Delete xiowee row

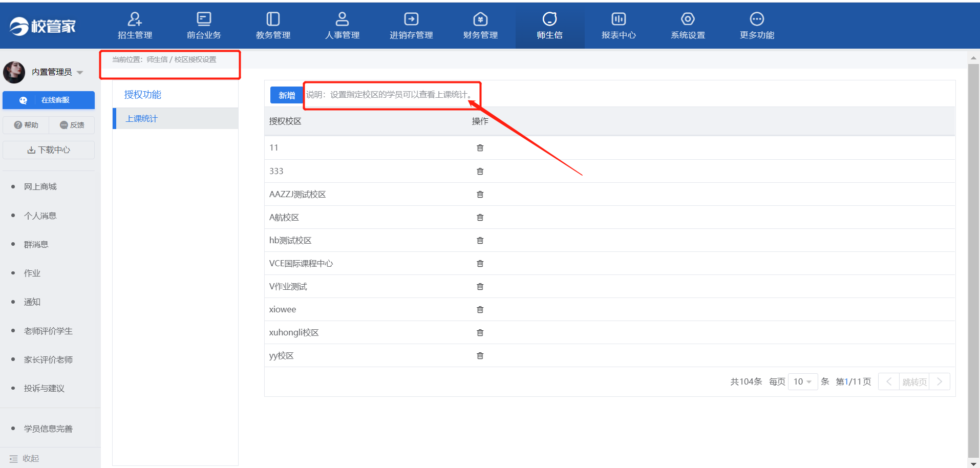point(480,309)
